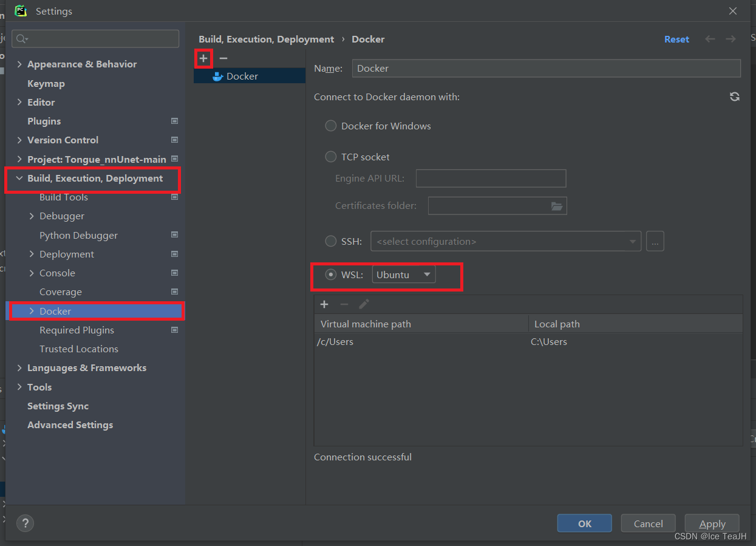
Task: Collapse Build, Execution, Deployment section chevron
Action: 19,178
